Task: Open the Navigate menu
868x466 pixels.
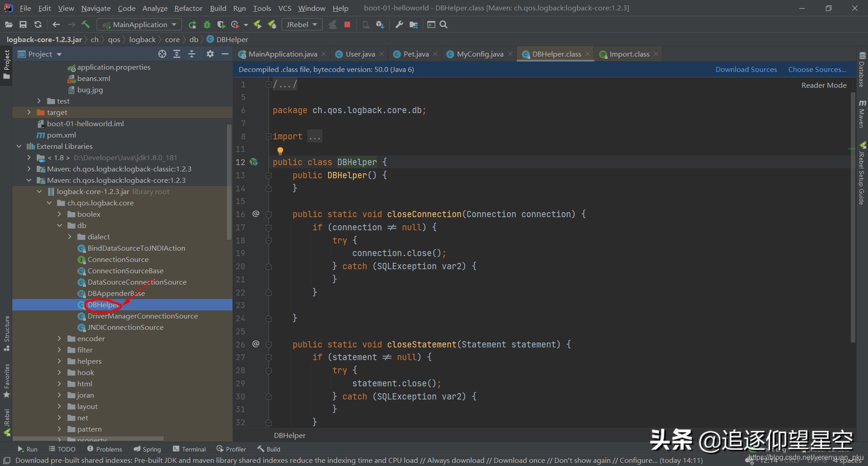Action: pos(96,8)
